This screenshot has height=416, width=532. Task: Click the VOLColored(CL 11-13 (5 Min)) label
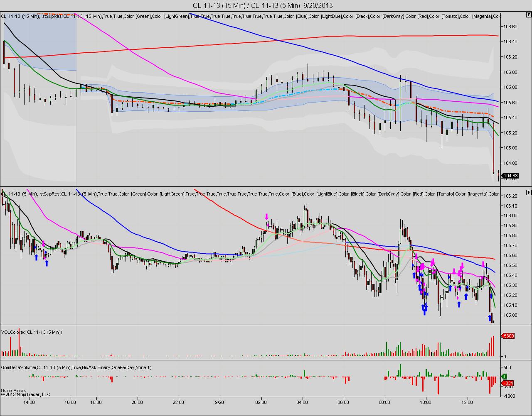pos(32,332)
